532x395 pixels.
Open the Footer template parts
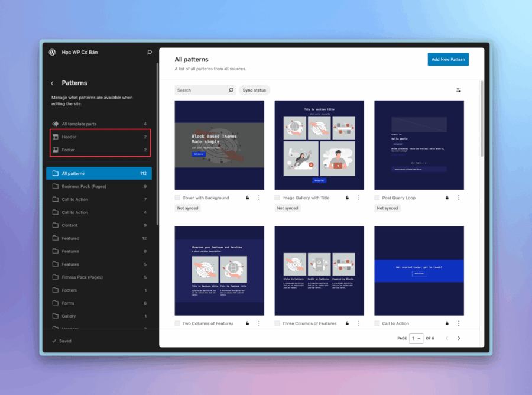click(99, 150)
